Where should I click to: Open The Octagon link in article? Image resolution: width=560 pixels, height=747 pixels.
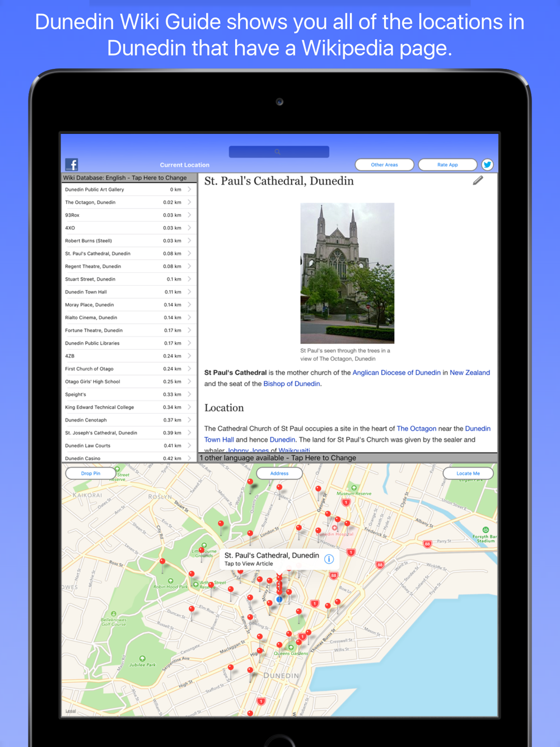pyautogui.click(x=417, y=428)
